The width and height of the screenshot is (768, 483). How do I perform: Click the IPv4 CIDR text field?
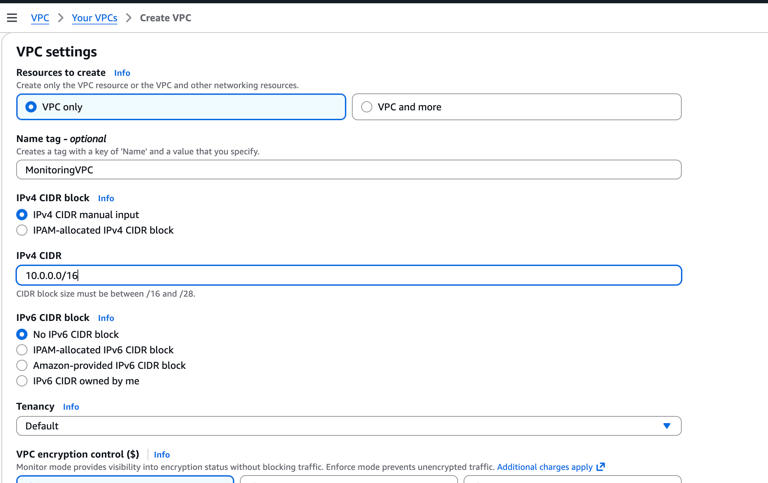tap(348, 275)
